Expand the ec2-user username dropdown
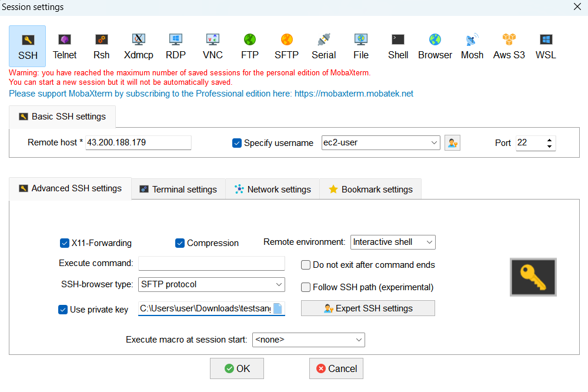The height and width of the screenshot is (392, 588). pyautogui.click(x=434, y=142)
